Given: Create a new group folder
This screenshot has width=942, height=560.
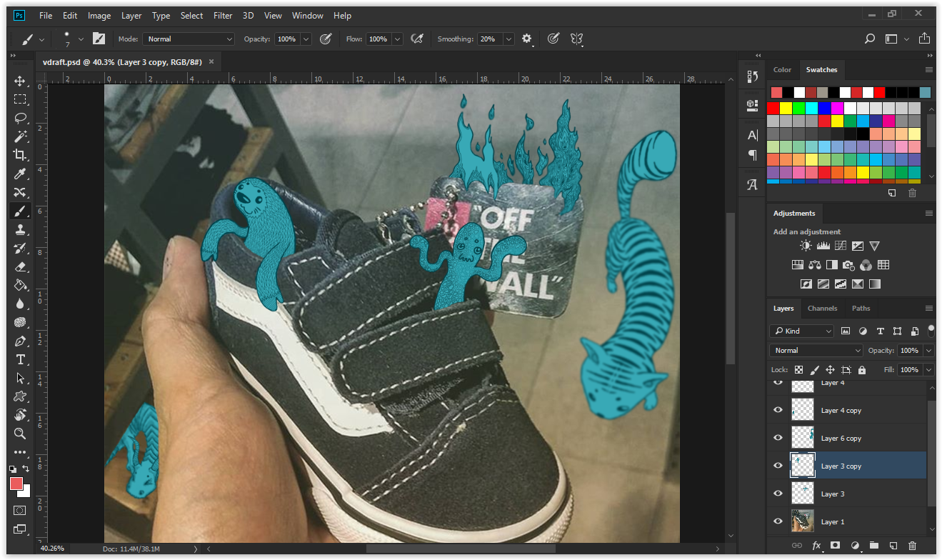Looking at the screenshot, I should tap(873, 546).
